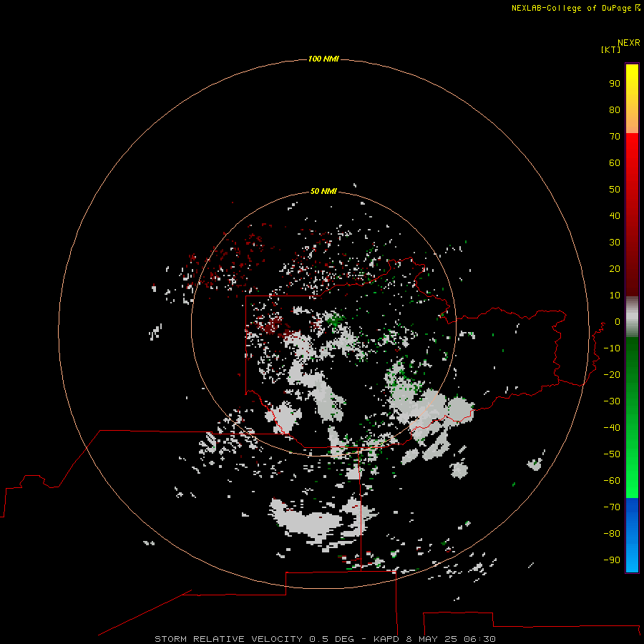Viewport: 644px width, 644px height.
Task: Click the -90 knot scale label
Action: (x=612, y=560)
